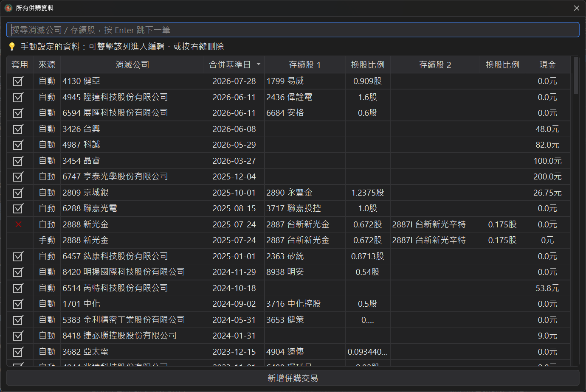Click the 新增併購交易 button

[293, 378]
